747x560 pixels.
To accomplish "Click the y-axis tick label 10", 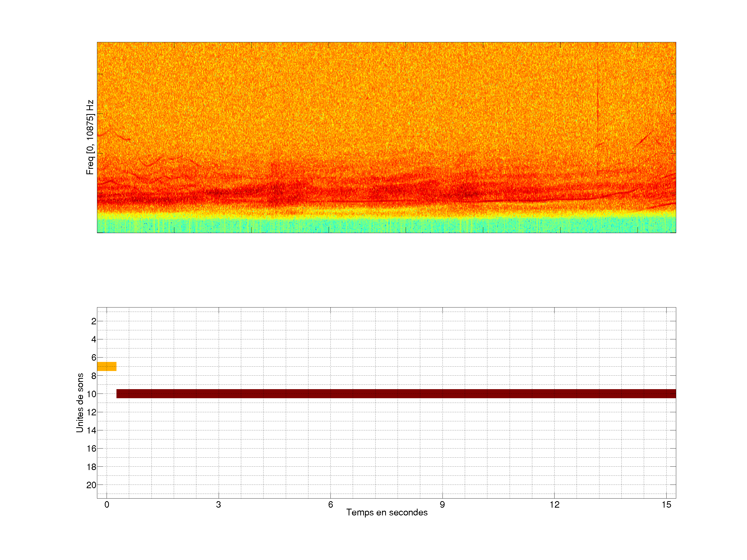I will (x=91, y=394).
